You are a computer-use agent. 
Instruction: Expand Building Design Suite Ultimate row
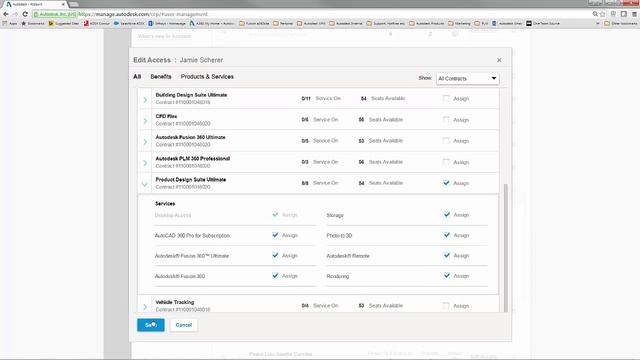tap(145, 99)
